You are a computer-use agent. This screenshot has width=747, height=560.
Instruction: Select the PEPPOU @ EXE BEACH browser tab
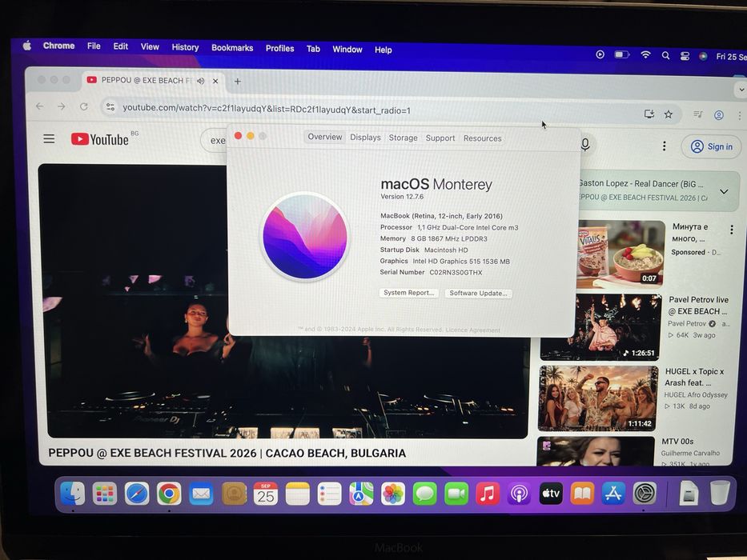[x=145, y=81]
